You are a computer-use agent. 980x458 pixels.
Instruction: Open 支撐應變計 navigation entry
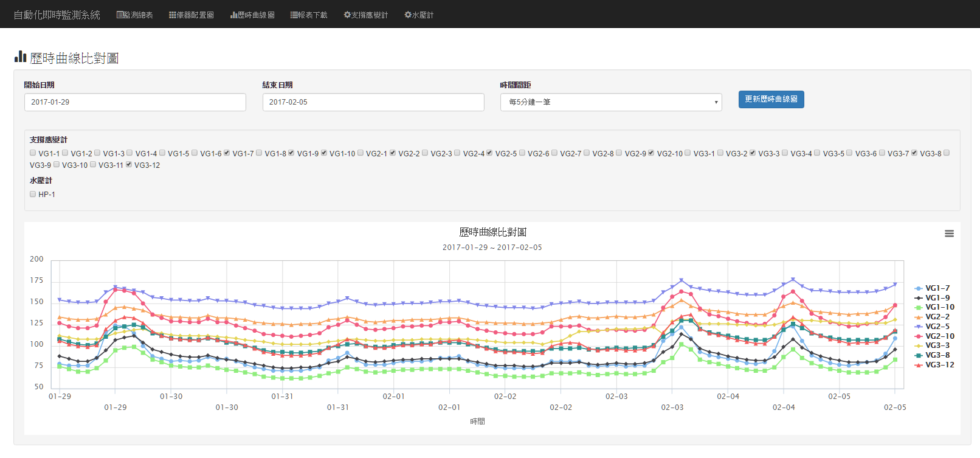tap(366, 15)
